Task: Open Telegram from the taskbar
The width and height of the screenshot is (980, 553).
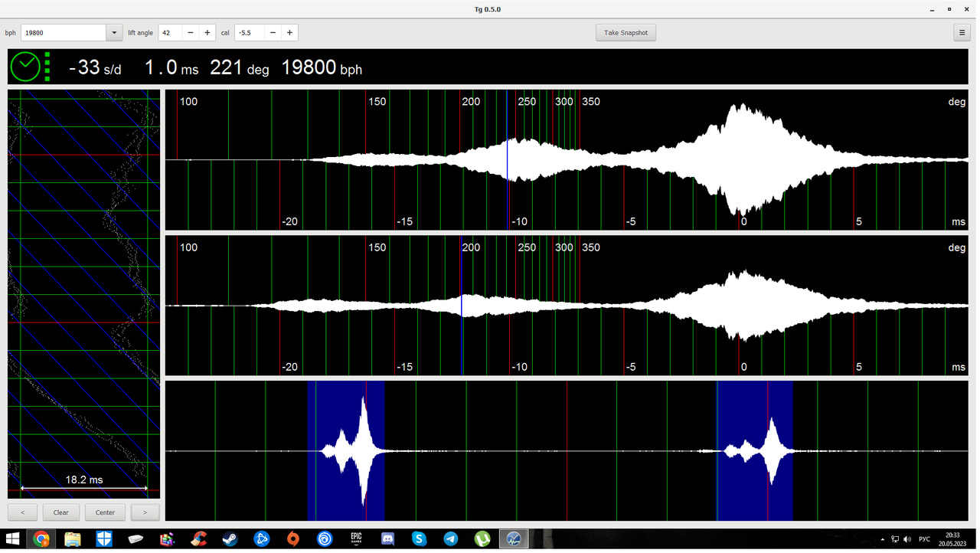Action: pyautogui.click(x=451, y=539)
